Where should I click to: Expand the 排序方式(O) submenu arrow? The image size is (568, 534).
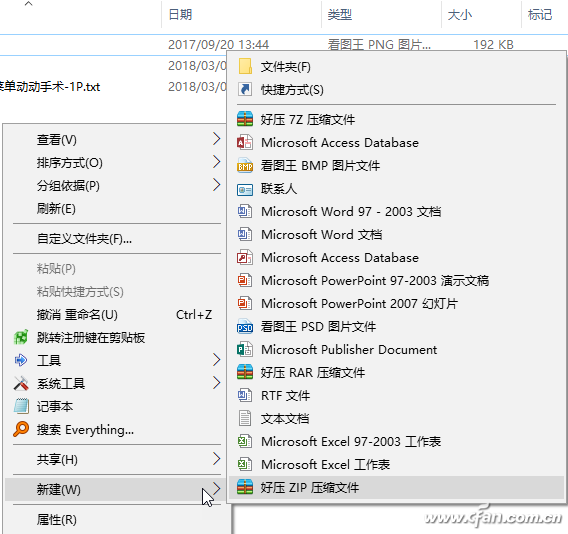(x=217, y=162)
